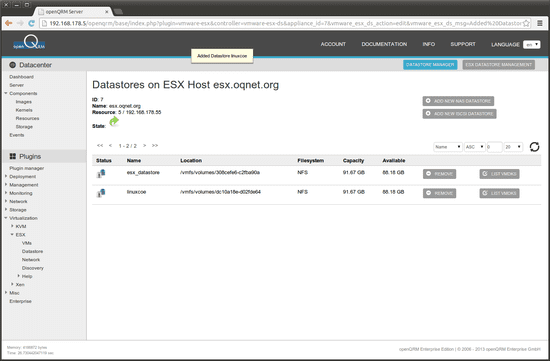
Task: Remove the linuxcoe datastore
Action: click(x=439, y=193)
